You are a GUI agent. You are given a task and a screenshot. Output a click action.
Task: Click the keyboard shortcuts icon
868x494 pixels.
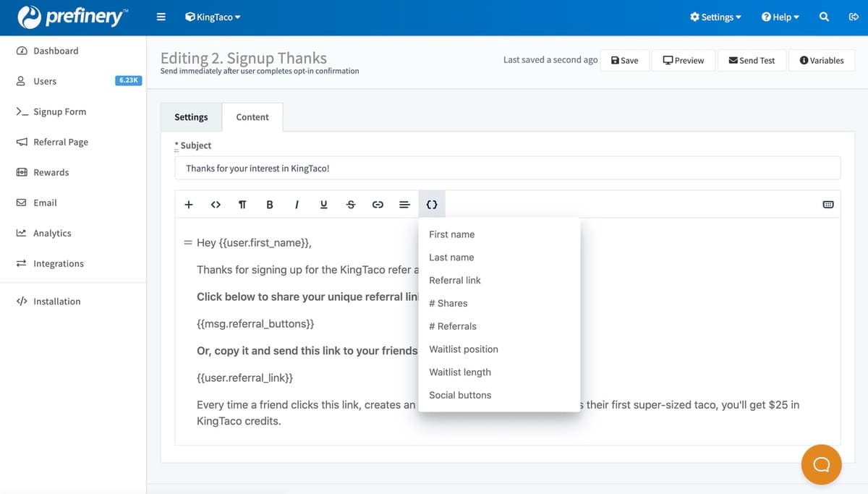tap(828, 205)
